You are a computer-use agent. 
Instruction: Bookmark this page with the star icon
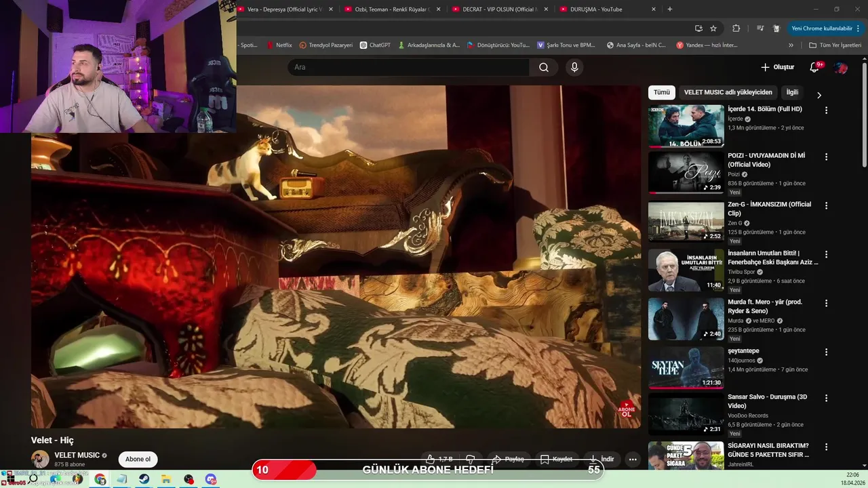713,28
